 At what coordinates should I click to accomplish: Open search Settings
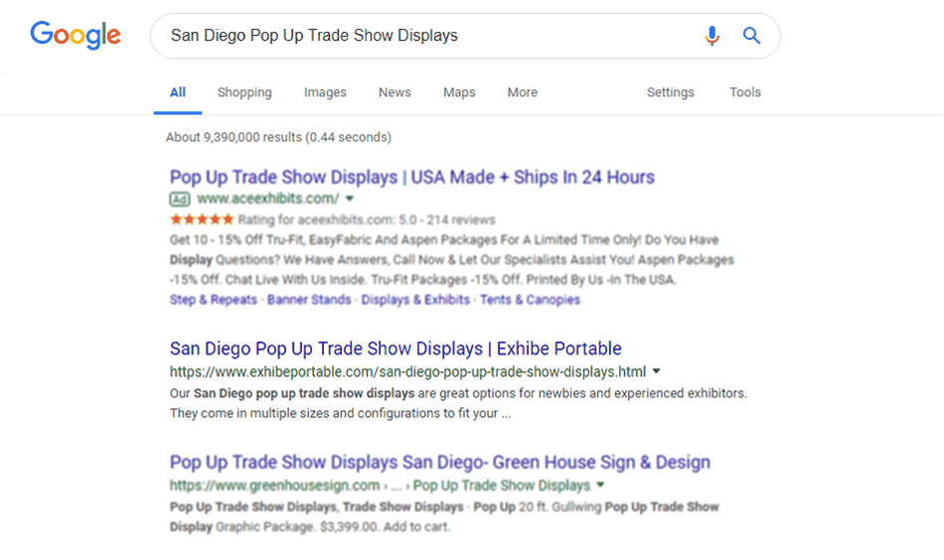click(671, 92)
